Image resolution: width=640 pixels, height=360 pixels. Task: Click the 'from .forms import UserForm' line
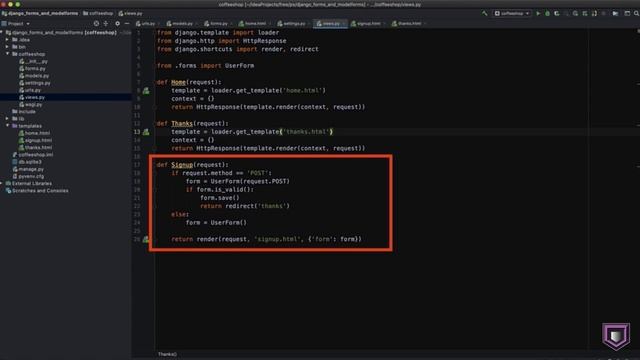tap(205, 66)
